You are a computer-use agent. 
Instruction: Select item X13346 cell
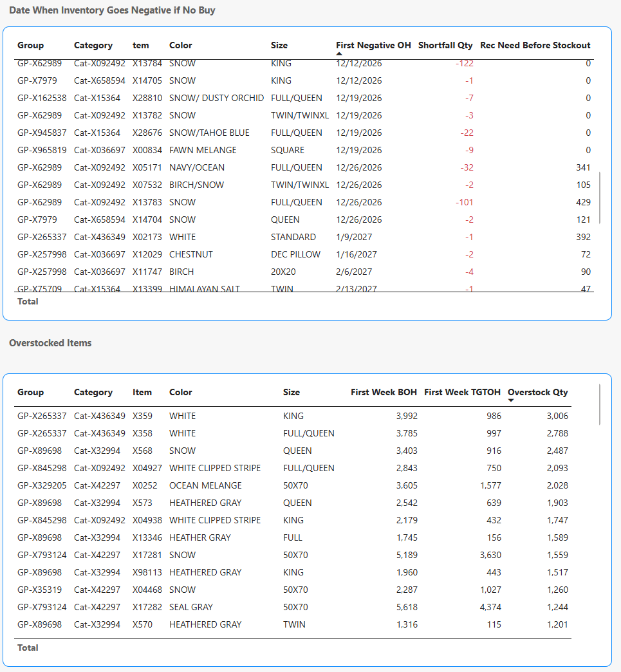click(x=147, y=538)
